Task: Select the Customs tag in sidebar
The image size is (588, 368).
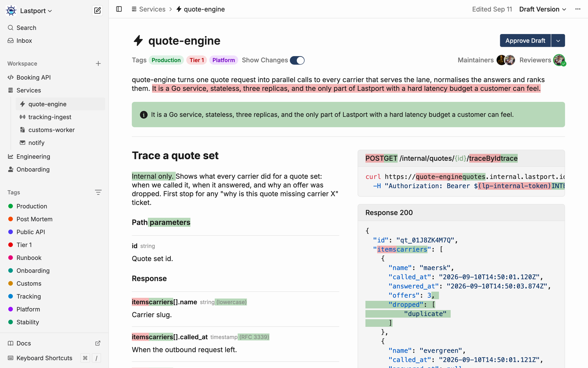Action: 29,283
